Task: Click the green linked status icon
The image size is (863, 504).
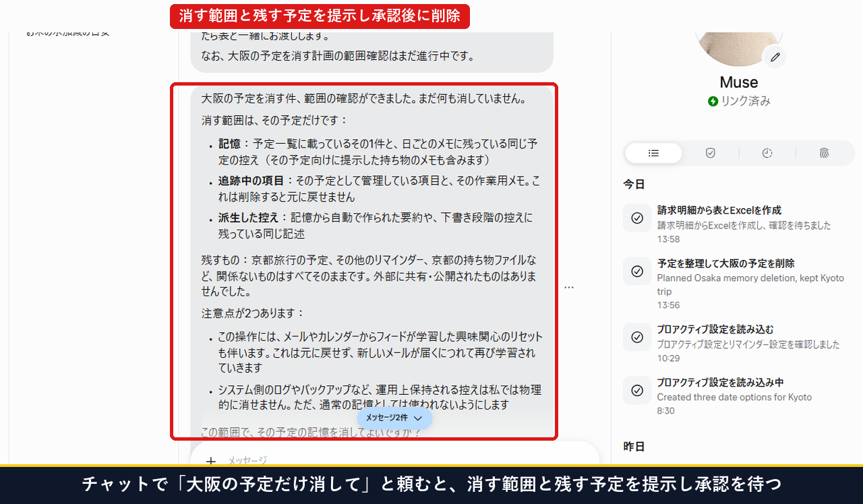Action: coord(713,101)
